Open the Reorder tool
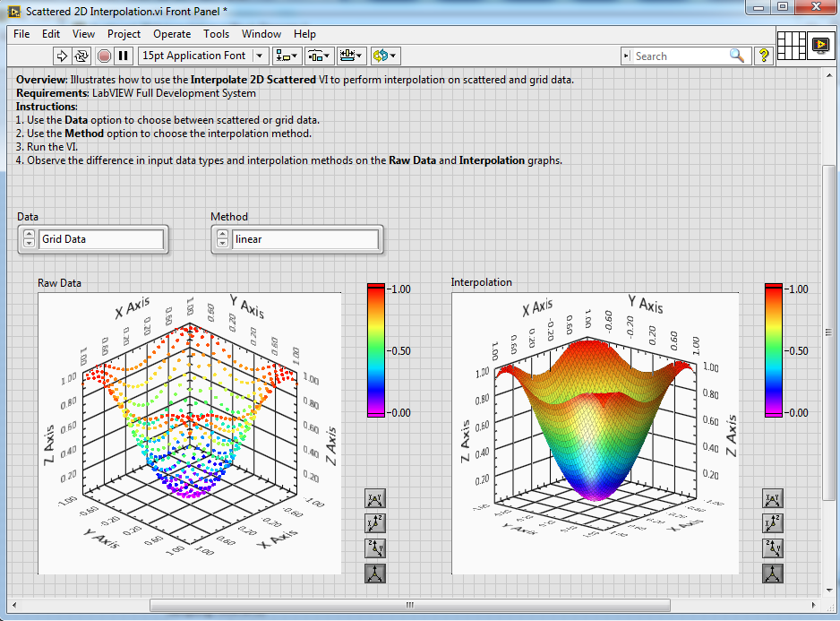 tap(385, 56)
